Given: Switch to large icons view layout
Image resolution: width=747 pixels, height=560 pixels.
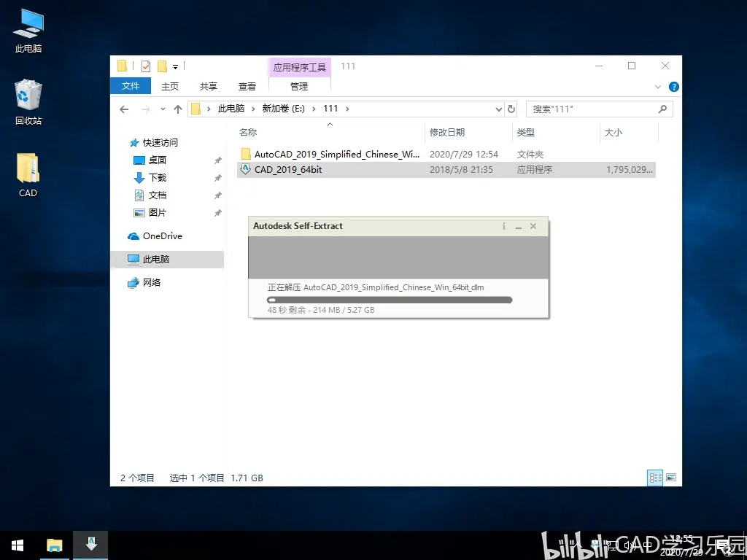Looking at the screenshot, I should 671,477.
